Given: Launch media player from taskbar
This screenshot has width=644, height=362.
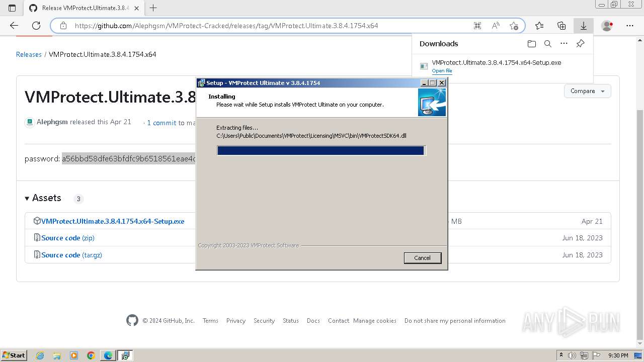Looking at the screenshot, I should [x=74, y=355].
